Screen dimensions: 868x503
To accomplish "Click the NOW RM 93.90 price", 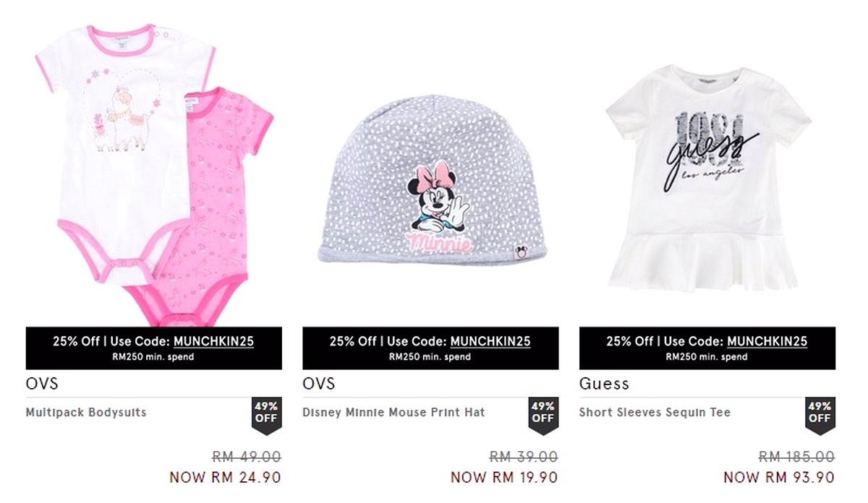I will (779, 478).
